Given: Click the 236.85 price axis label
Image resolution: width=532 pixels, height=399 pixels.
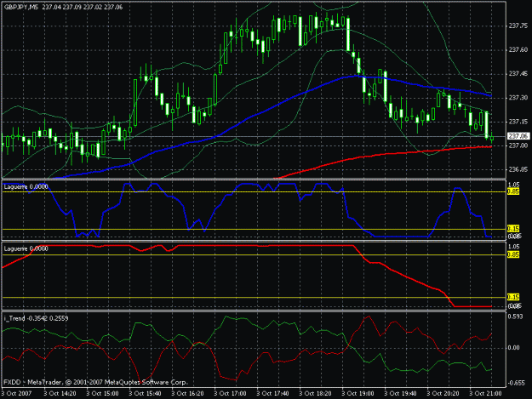Looking at the screenshot, I should click(x=518, y=169).
